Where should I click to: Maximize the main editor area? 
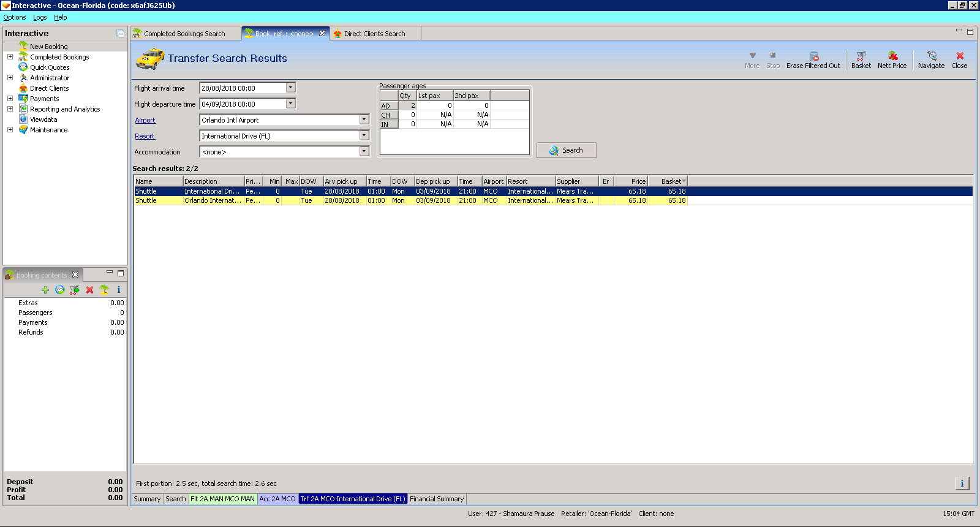[x=970, y=32]
